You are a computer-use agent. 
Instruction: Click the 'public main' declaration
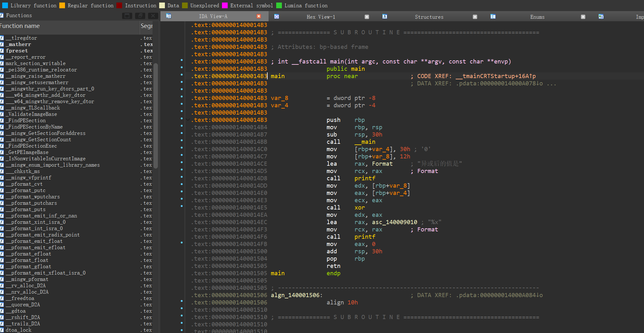click(346, 69)
